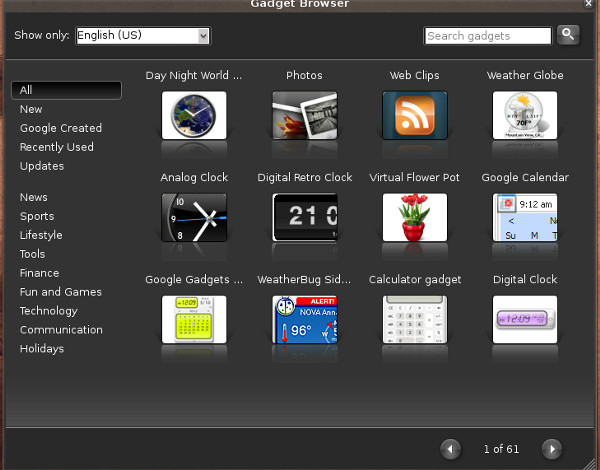Choose the Web Clips RSS gadget icon
The height and width of the screenshot is (470, 600).
tap(415, 115)
